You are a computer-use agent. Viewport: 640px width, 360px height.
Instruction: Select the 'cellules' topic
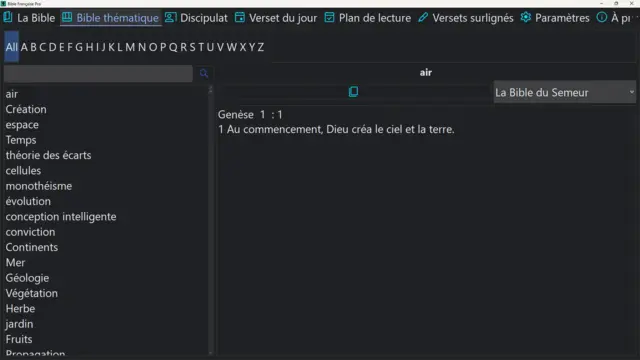[23, 171]
